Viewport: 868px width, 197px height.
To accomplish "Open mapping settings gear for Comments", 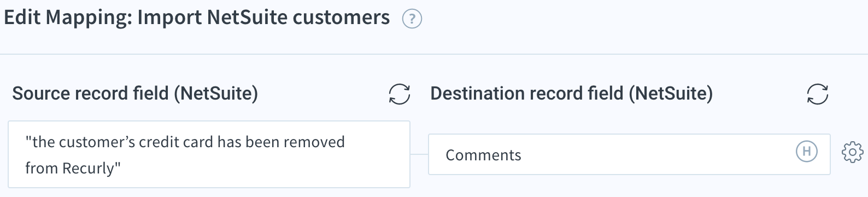I will click(x=853, y=152).
